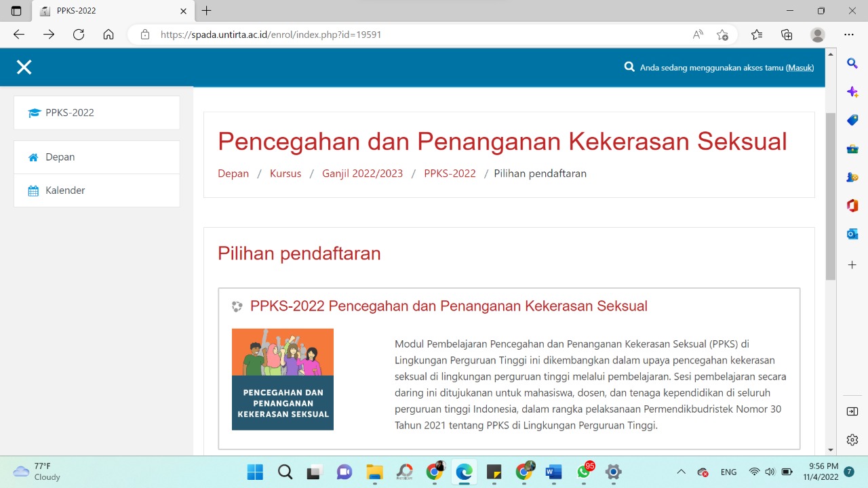Click the scrollbar down arrow
The width and height of the screenshot is (868, 488).
[x=831, y=450]
